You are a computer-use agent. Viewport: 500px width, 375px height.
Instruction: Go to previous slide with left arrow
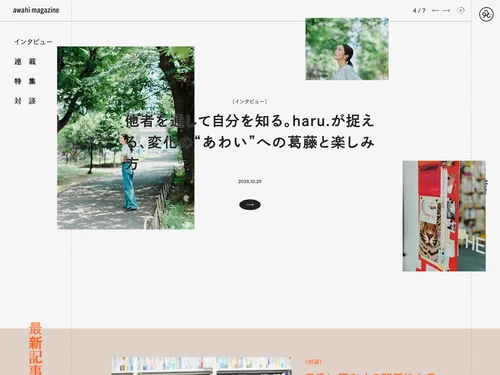435,11
